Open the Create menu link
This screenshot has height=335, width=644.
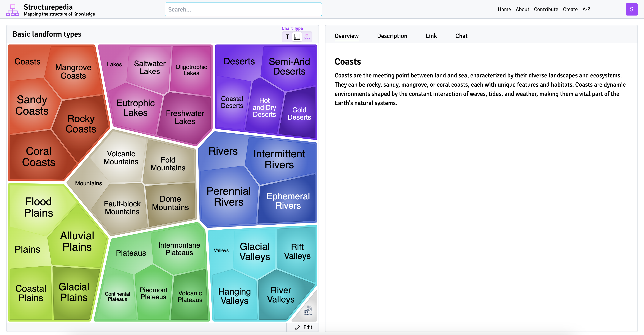tap(570, 10)
